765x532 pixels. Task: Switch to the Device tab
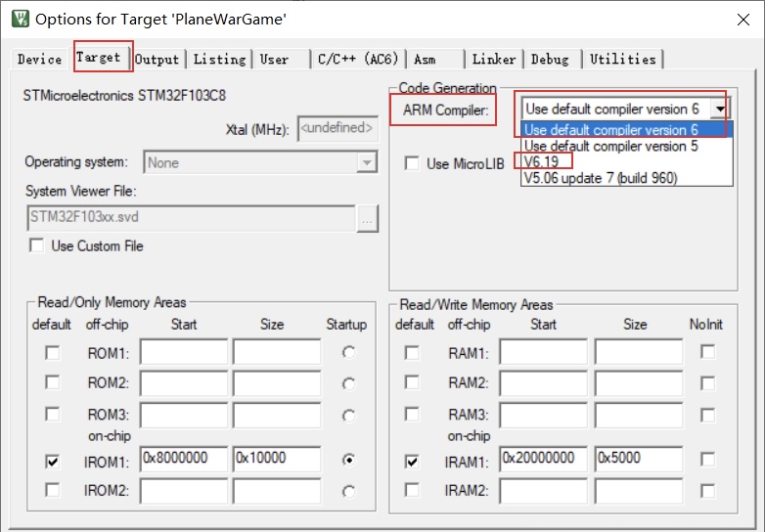(x=39, y=60)
